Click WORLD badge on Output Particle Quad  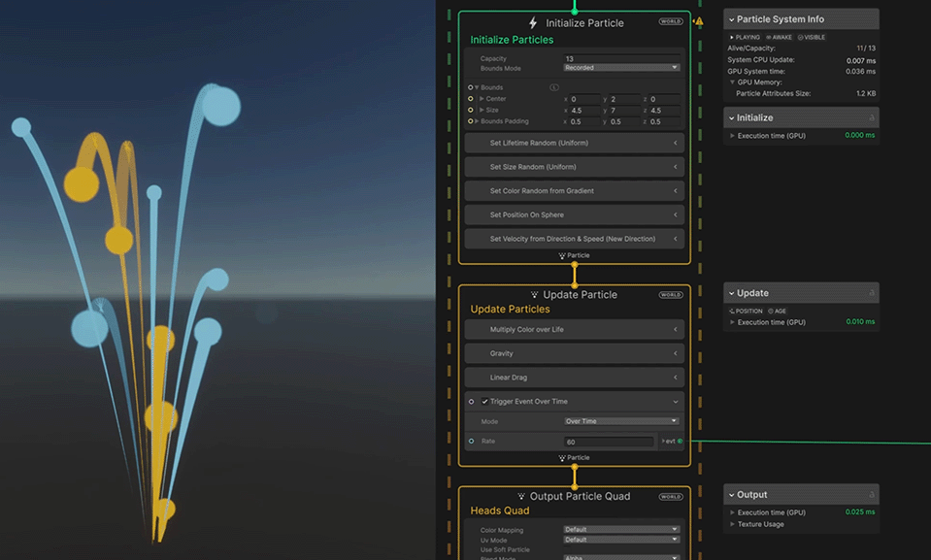[x=670, y=497]
